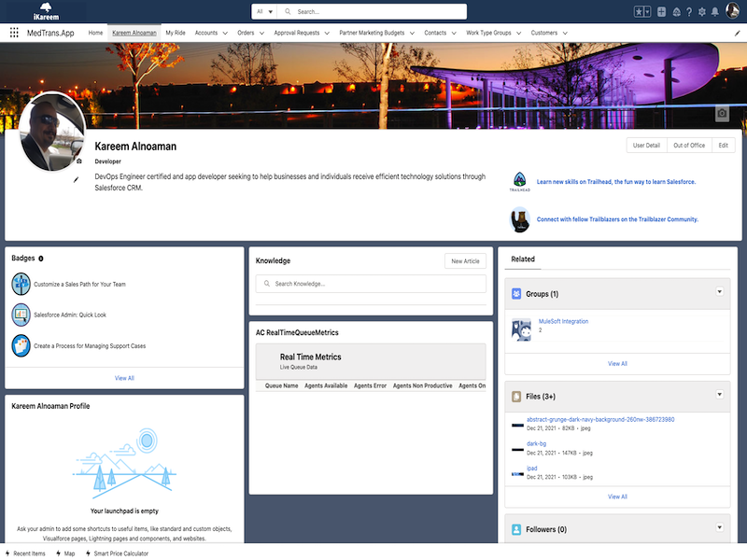This screenshot has width=747, height=560.
Task: Open the Followers section actions dropdown
Action: coord(720,527)
